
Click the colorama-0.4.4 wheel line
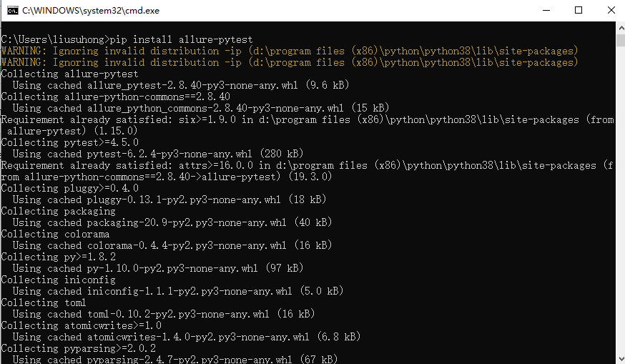click(172, 245)
